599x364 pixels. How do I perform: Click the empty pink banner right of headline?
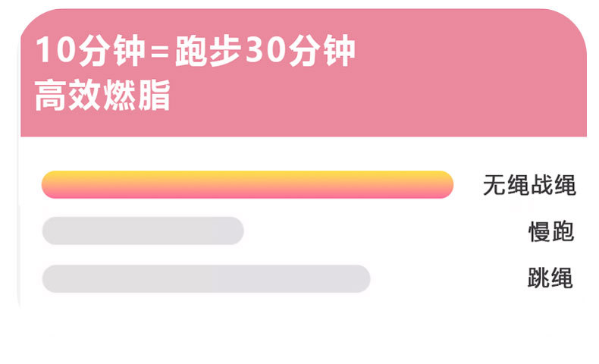tap(470, 76)
